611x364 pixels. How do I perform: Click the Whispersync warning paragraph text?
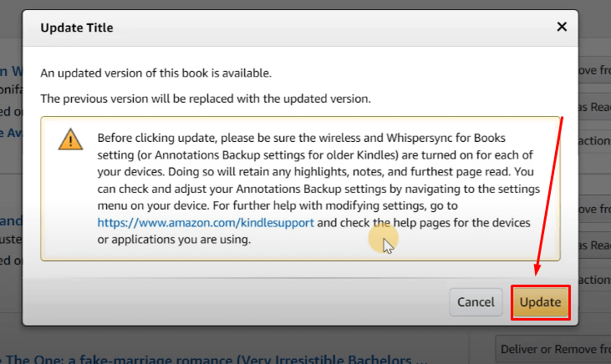[318, 189]
